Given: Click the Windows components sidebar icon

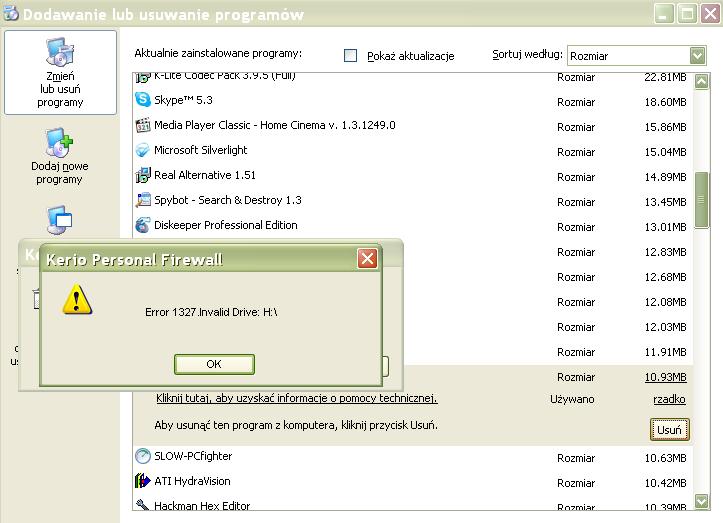Looking at the screenshot, I should (x=59, y=220).
